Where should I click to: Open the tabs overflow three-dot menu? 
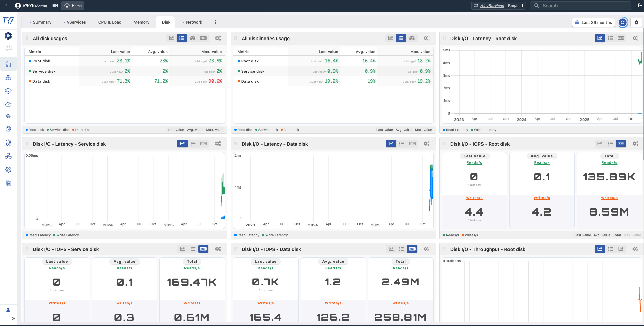(216, 22)
